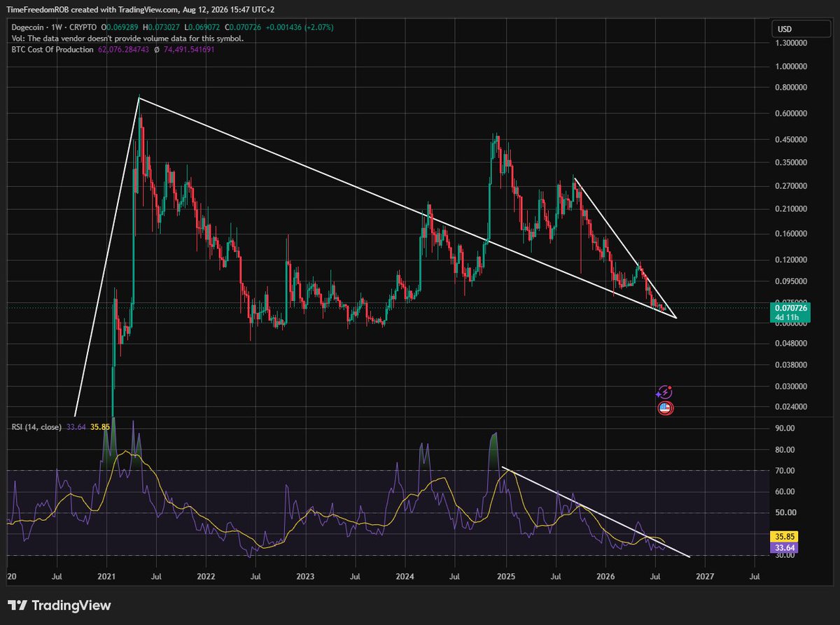Click the 0.160000 price axis label
The image size is (840, 625).
[x=790, y=233]
